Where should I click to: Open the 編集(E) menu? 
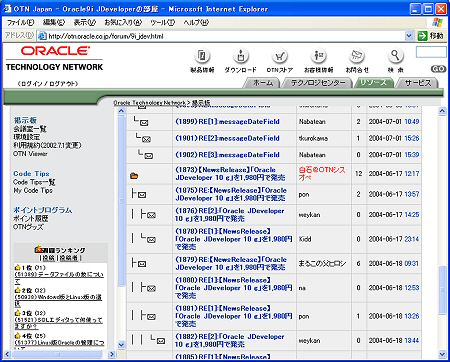[54, 23]
